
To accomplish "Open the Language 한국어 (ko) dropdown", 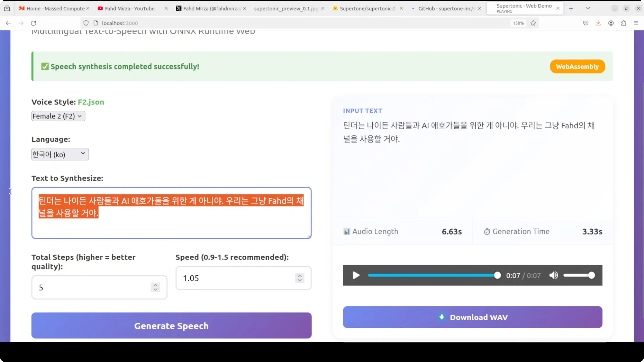I will tap(60, 154).
